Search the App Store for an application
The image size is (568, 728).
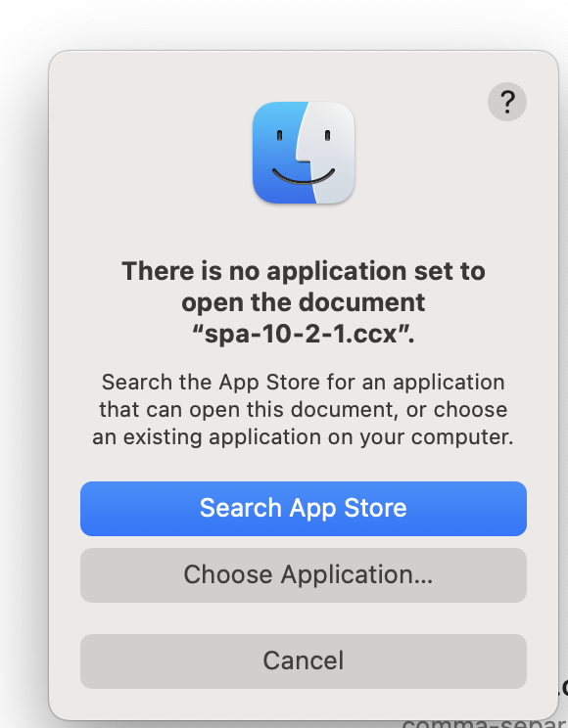click(x=304, y=509)
